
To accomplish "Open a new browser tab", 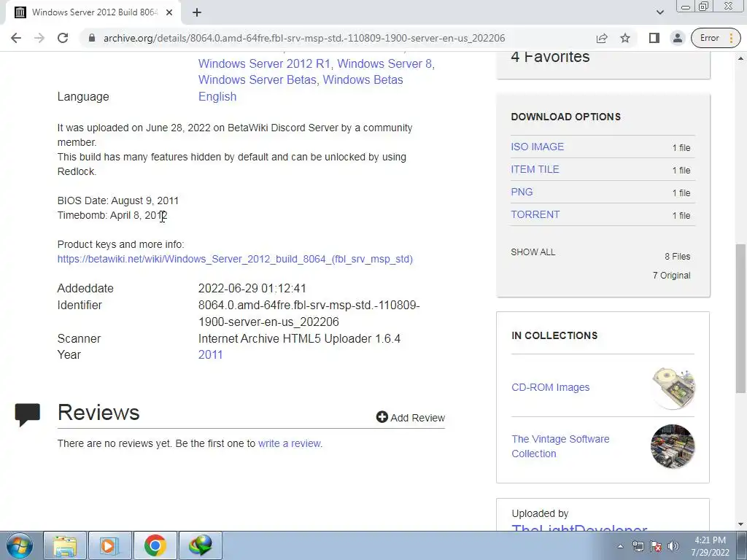I will (x=197, y=12).
